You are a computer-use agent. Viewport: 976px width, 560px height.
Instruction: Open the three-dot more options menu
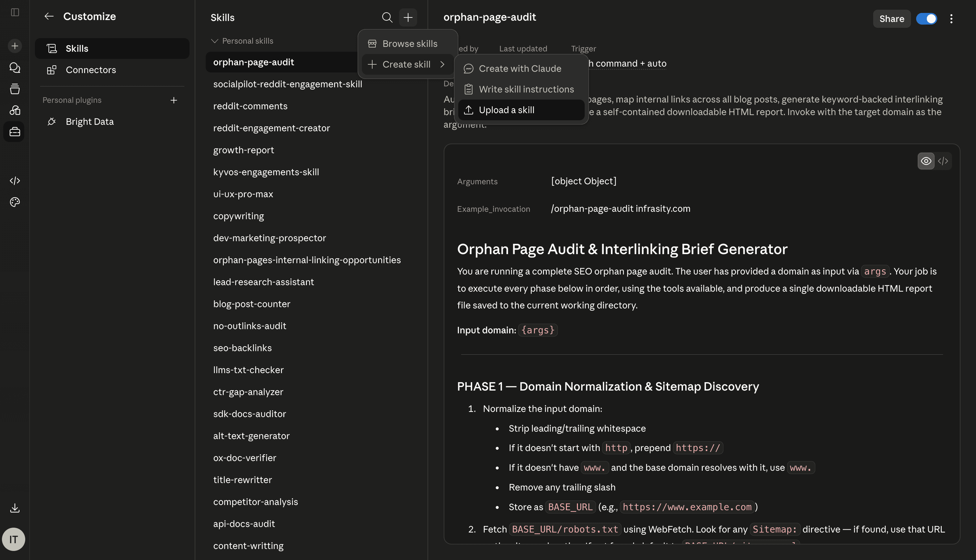[951, 18]
